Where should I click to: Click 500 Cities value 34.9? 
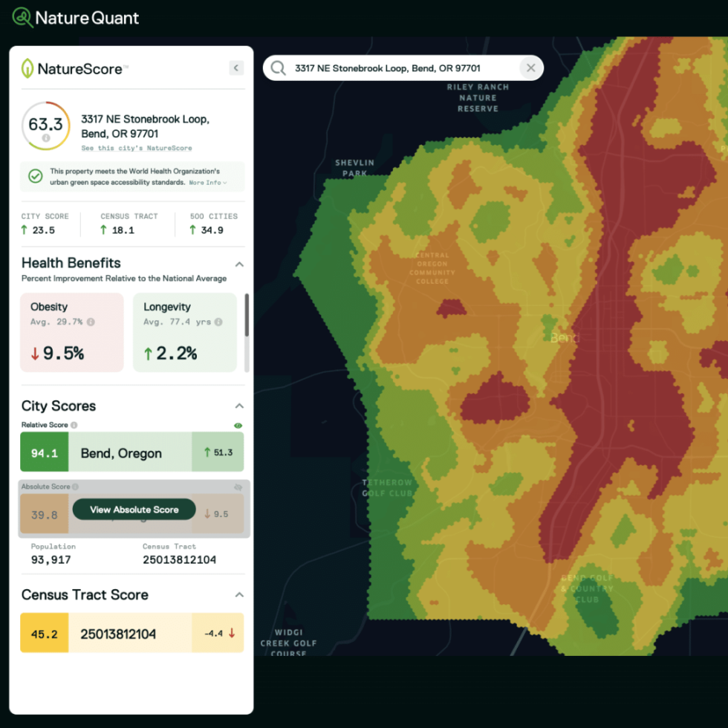(x=212, y=230)
